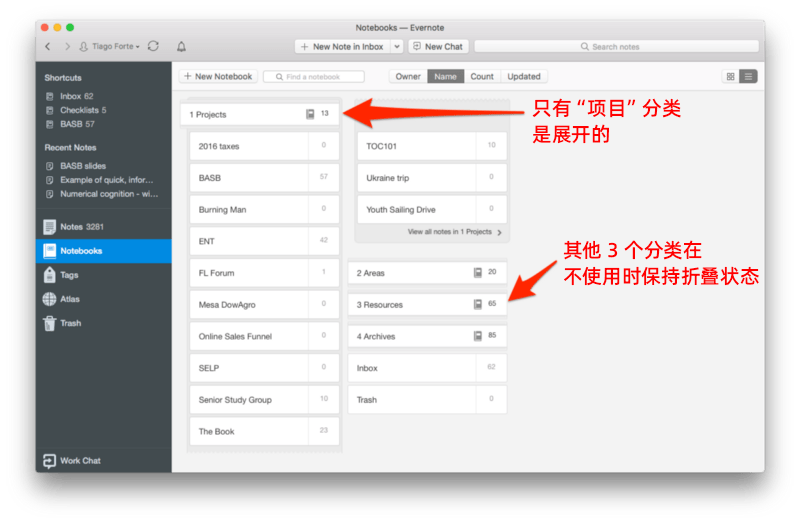Open Atlas globe icon
The image size is (800, 523).
[x=49, y=299]
